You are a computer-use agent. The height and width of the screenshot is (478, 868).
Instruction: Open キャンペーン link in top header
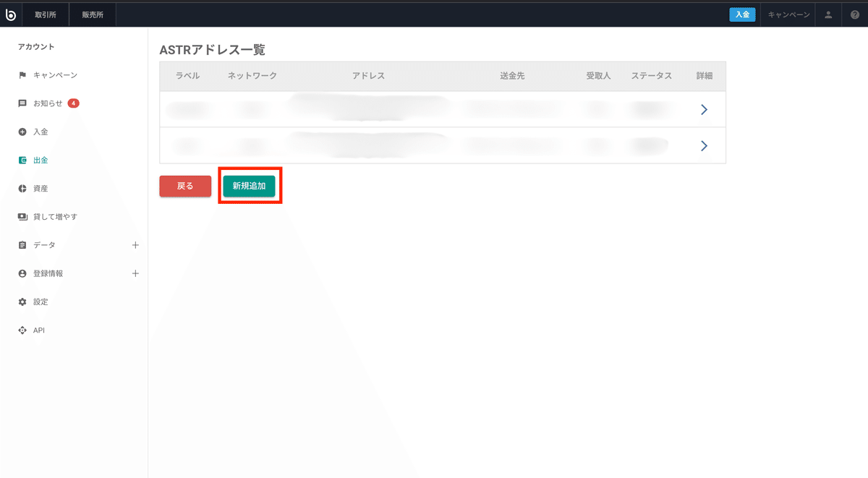(x=788, y=14)
